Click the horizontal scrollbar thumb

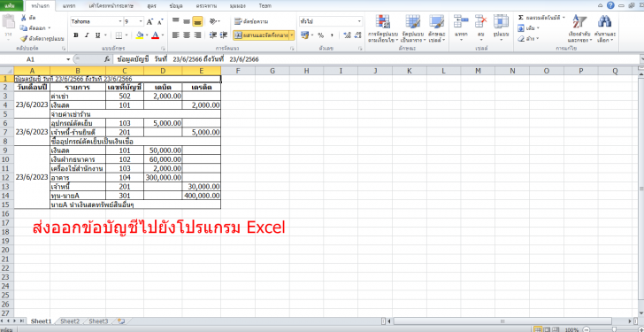[502, 320]
